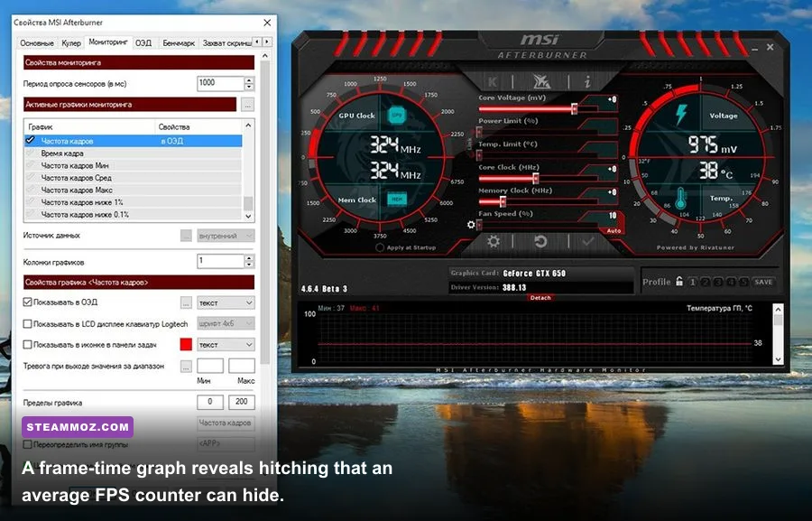Open the шрифт 4x6 font dropdown
This screenshot has height=521, width=812.
[226, 323]
